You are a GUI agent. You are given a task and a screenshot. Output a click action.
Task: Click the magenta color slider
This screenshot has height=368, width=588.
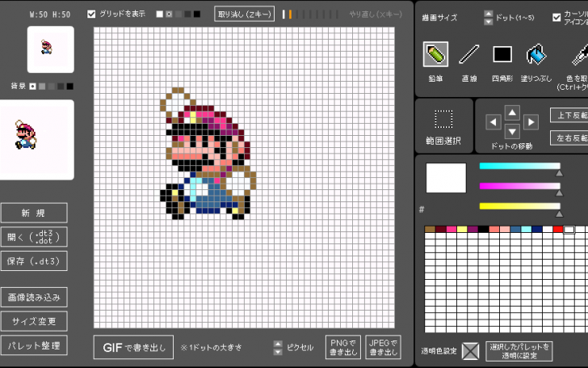520,186
